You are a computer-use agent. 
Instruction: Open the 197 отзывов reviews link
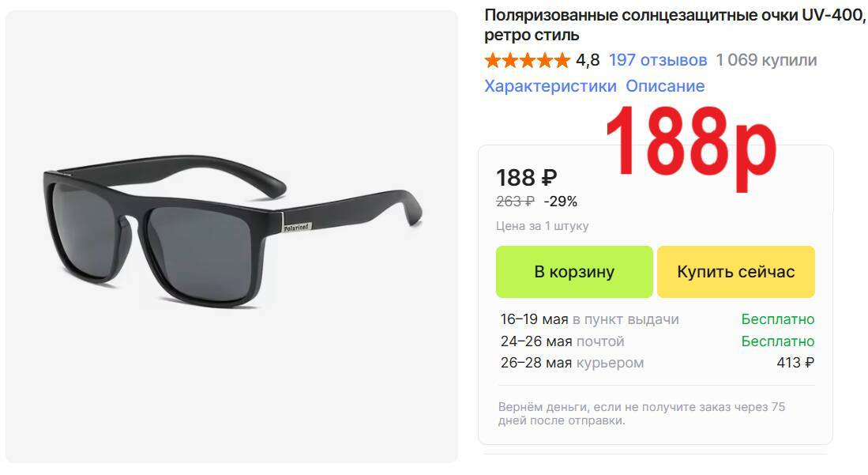[658, 60]
